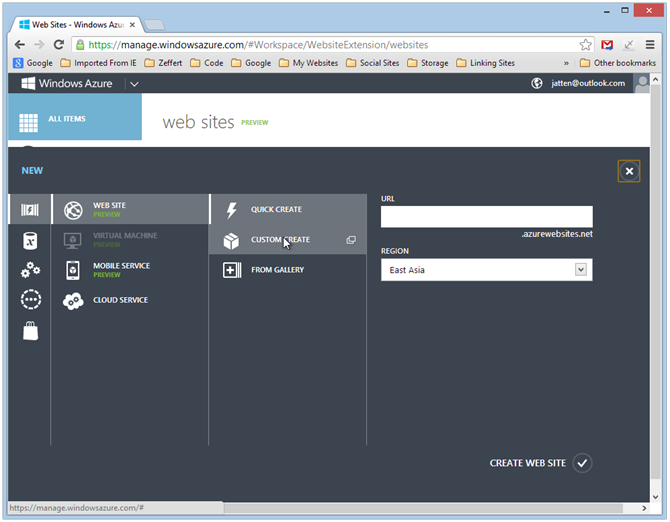The width and height of the screenshot is (670, 522).
Task: Open the Social Sites bookmark folder
Action: coord(373,63)
